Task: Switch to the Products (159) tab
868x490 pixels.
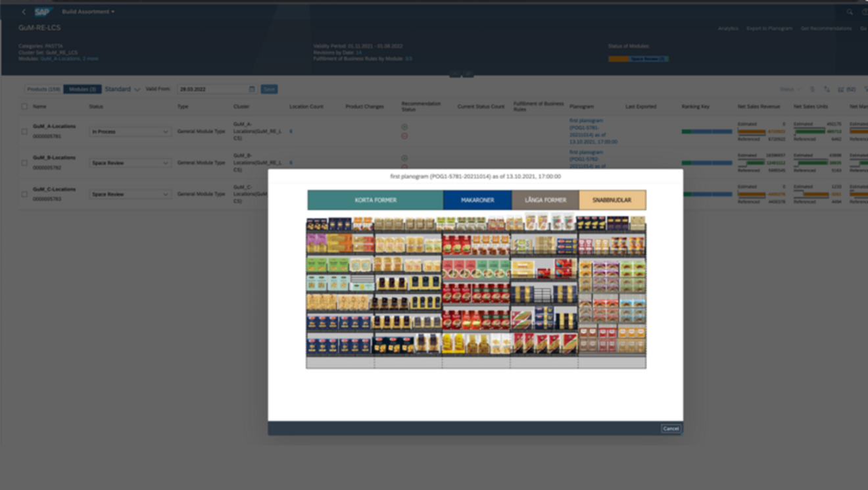Action: 45,88
